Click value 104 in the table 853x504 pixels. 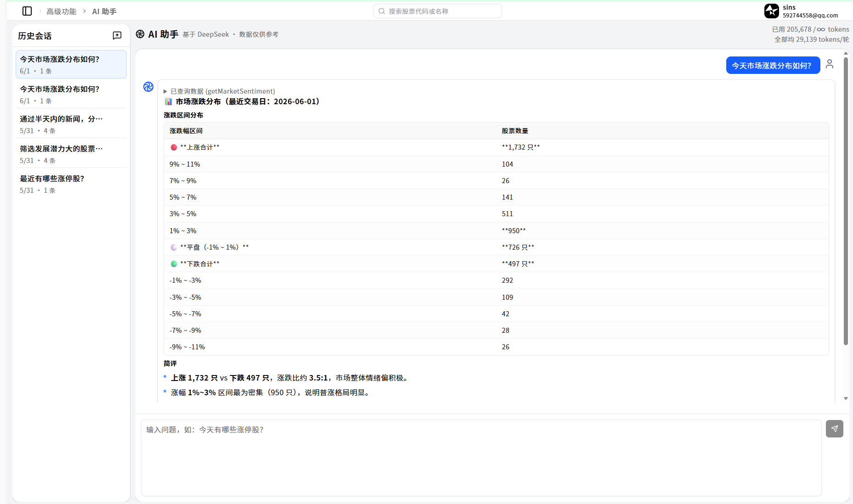click(x=507, y=164)
